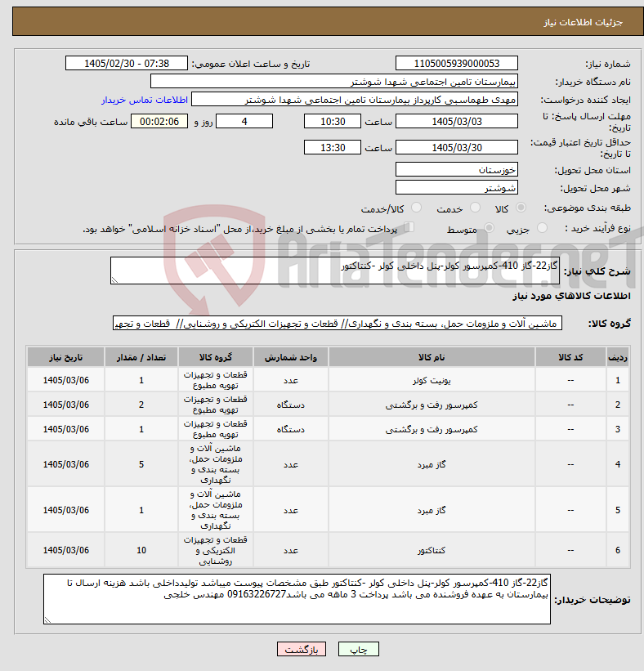Click need date 1405/03/06 in row 1

click(x=66, y=380)
